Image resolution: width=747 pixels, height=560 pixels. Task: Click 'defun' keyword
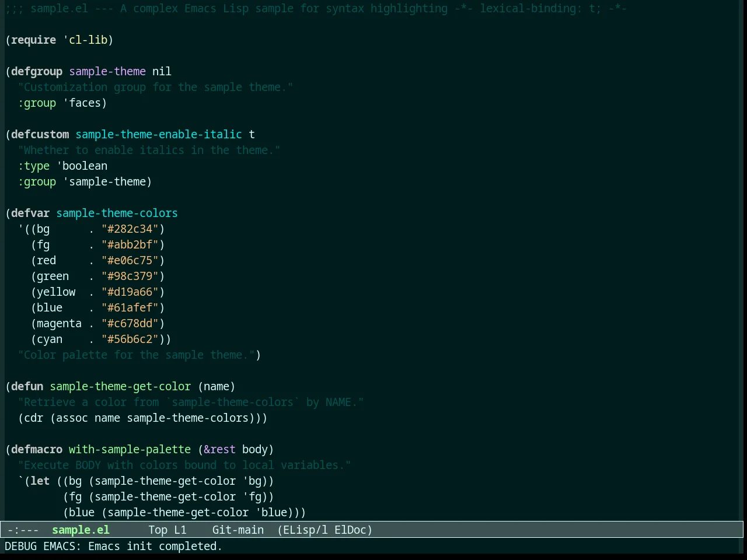point(27,386)
